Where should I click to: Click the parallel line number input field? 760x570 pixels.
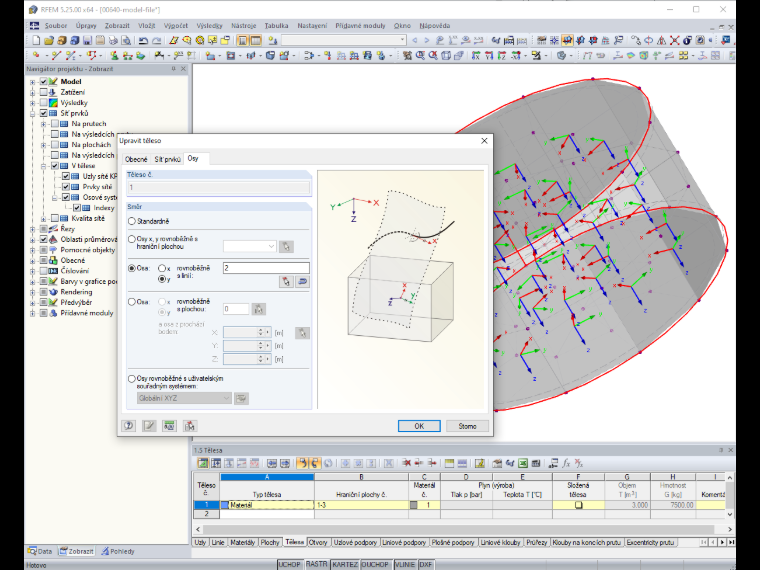click(266, 268)
